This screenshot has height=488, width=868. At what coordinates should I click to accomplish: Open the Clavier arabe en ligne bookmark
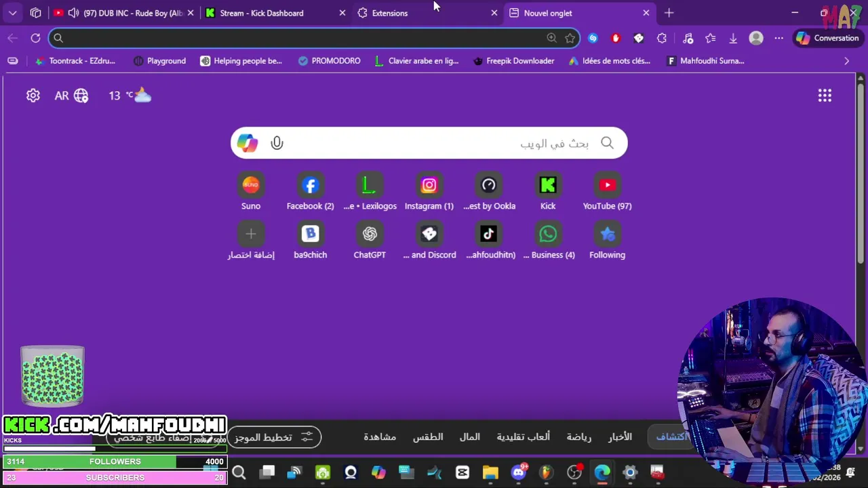tap(417, 61)
